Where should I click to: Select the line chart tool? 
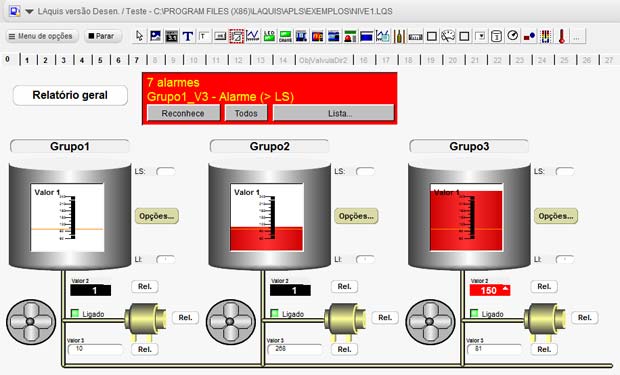pyautogui.click(x=253, y=36)
